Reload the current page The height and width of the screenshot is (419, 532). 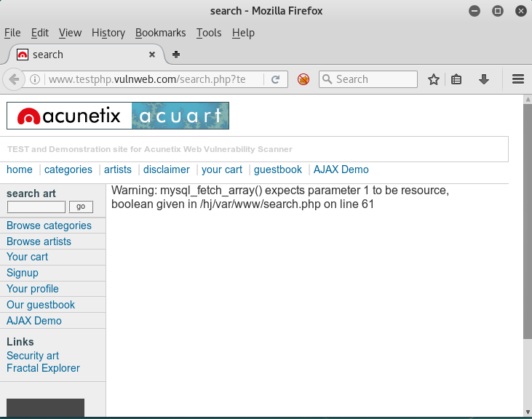(x=276, y=79)
